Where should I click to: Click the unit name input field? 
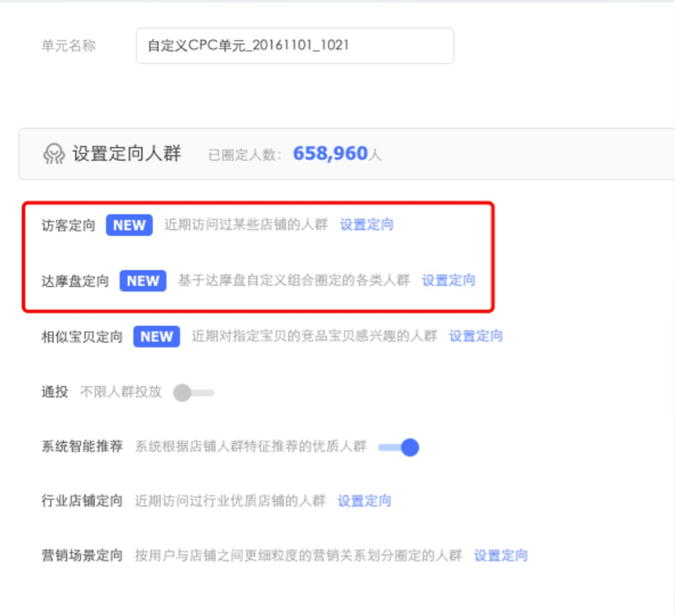[x=295, y=45]
